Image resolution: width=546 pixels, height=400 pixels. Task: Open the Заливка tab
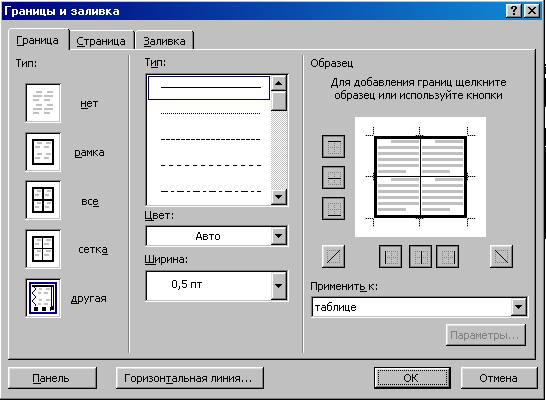tap(164, 41)
